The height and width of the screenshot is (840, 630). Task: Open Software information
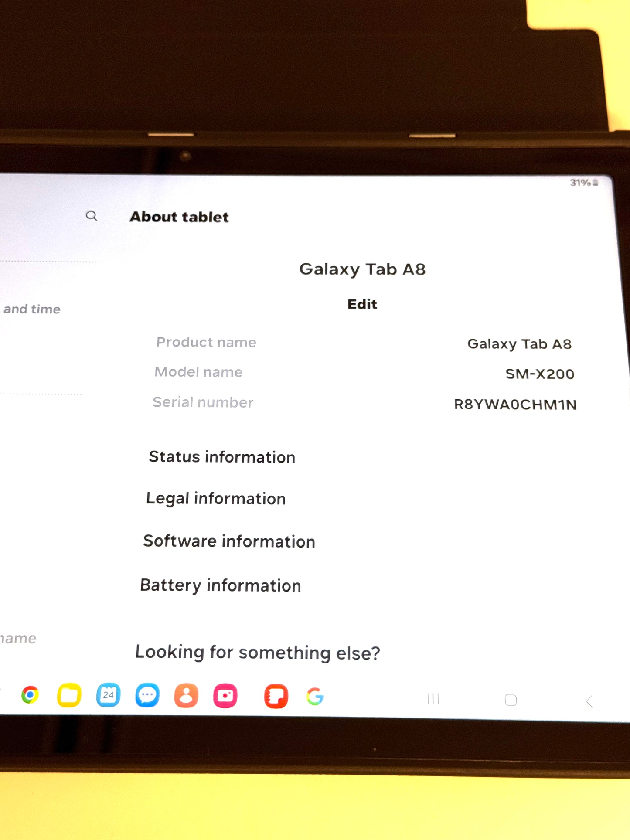(229, 541)
